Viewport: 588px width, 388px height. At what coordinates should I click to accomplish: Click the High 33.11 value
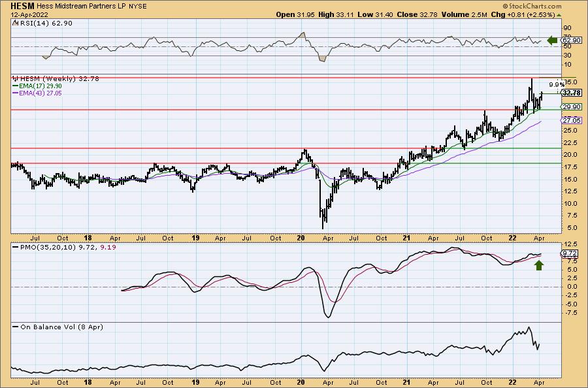point(336,14)
